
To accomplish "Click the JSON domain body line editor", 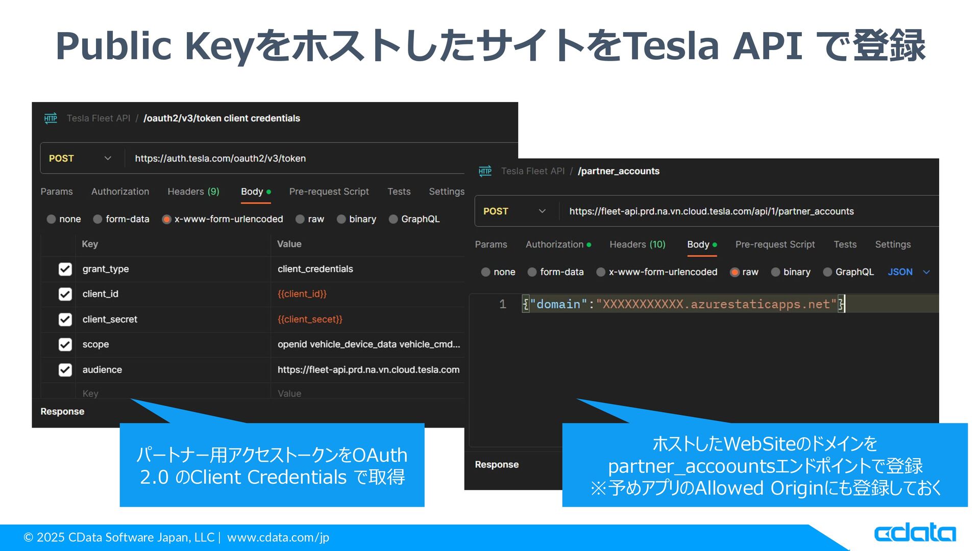I will [684, 305].
